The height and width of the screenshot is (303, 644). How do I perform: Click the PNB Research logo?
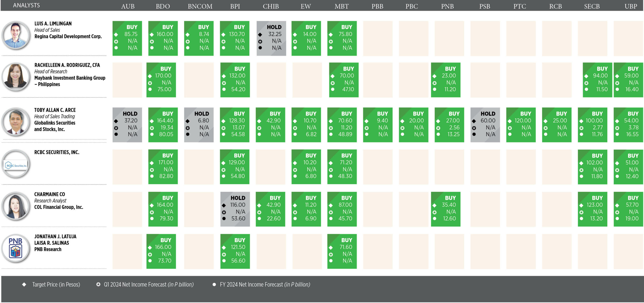[x=16, y=248]
